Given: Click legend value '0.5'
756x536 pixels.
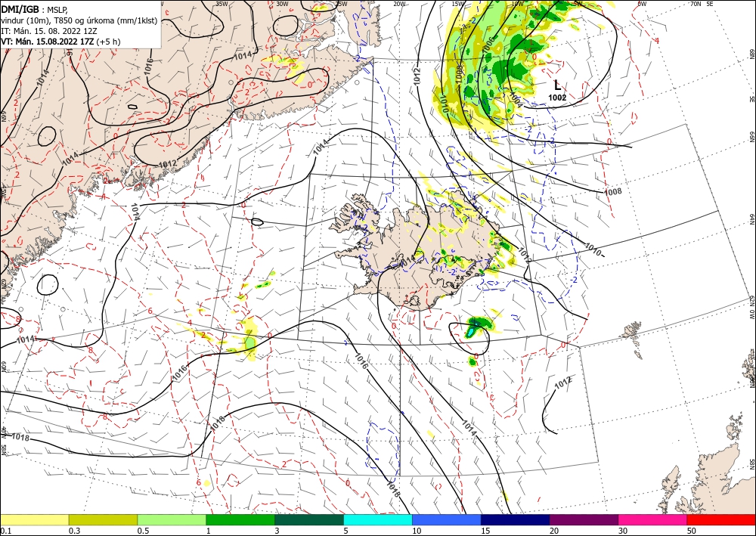Looking at the screenshot, I should pyautogui.click(x=143, y=531).
